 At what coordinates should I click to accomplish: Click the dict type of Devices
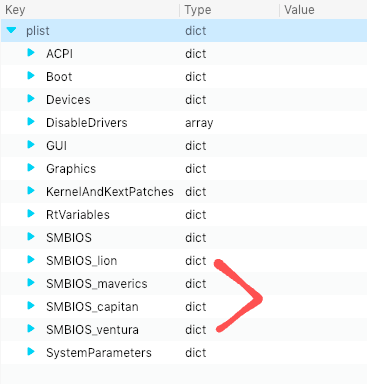point(196,100)
